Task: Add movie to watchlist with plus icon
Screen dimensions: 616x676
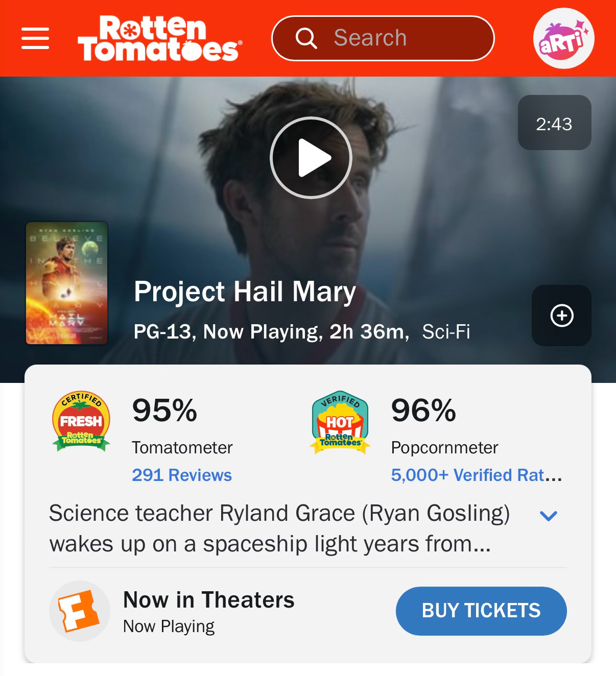Action: point(561,316)
